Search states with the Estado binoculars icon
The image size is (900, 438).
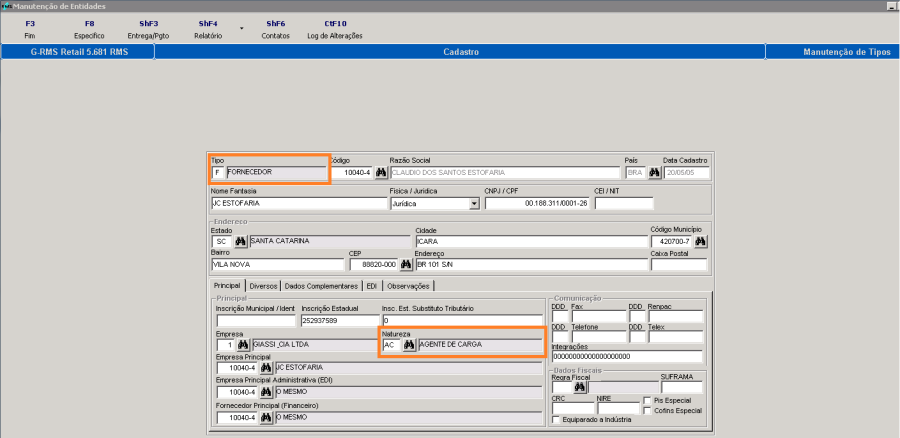tap(240, 242)
